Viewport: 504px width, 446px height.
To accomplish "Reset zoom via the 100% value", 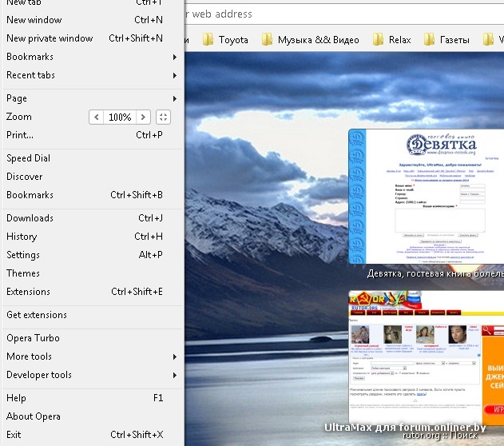I will pos(120,117).
